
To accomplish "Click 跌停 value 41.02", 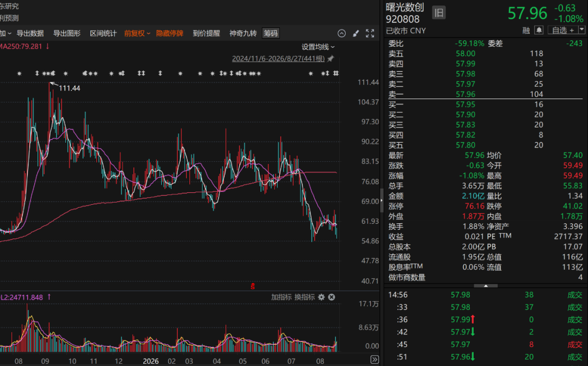I will pyautogui.click(x=573, y=206).
